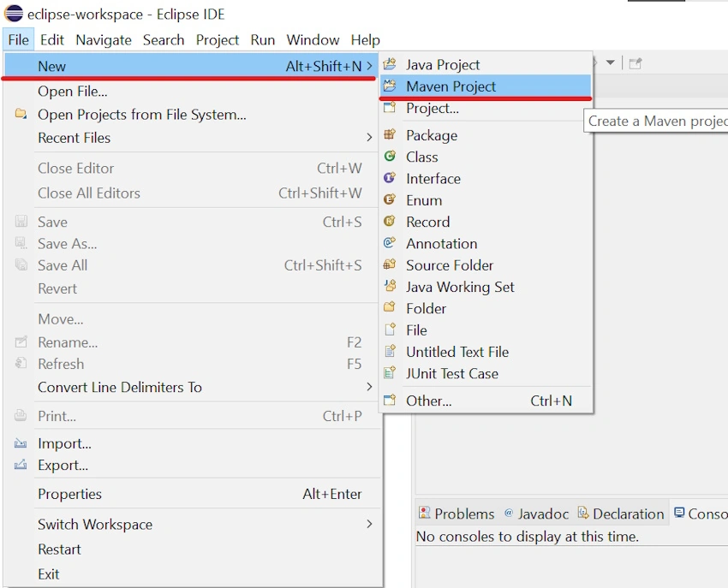Click the Annotation entry label
728x588 pixels.
(442, 244)
